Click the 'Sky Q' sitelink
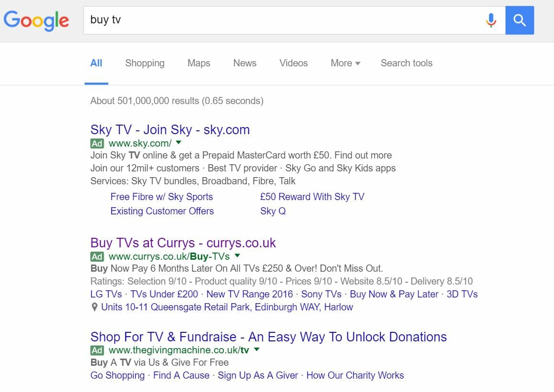 coord(273,211)
